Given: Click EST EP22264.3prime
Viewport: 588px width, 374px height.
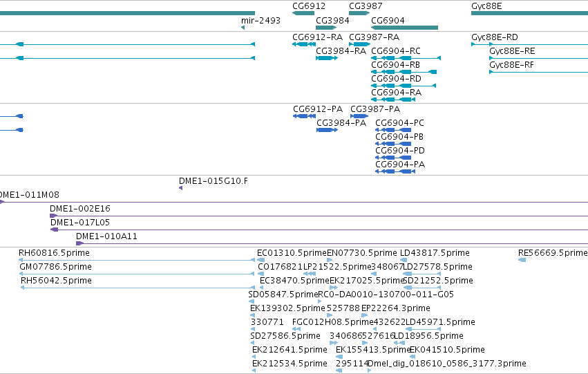Looking at the screenshot, I should click(364, 315).
